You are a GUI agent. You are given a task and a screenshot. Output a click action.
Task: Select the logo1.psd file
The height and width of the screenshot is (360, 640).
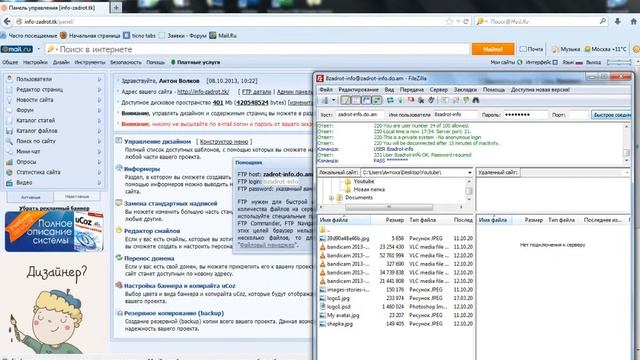pos(339,307)
